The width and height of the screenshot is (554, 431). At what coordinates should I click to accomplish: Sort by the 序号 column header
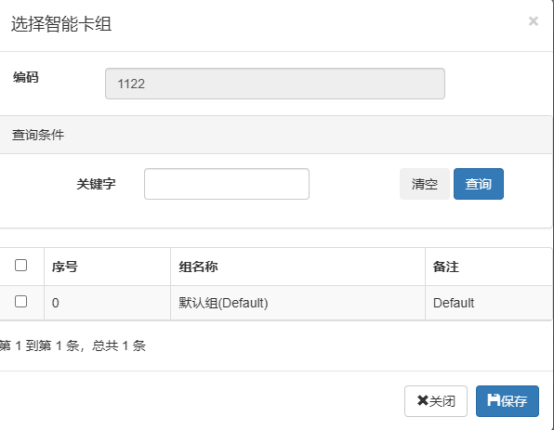pos(65,267)
